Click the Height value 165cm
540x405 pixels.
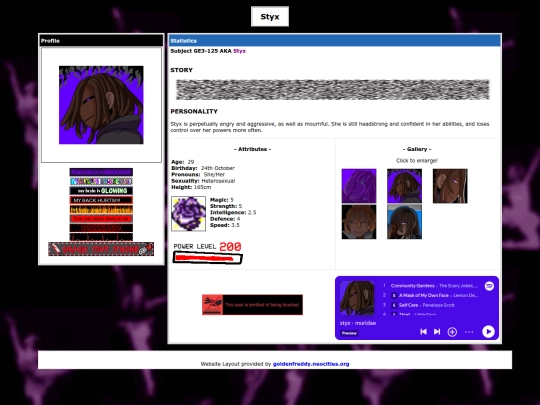tap(202, 187)
